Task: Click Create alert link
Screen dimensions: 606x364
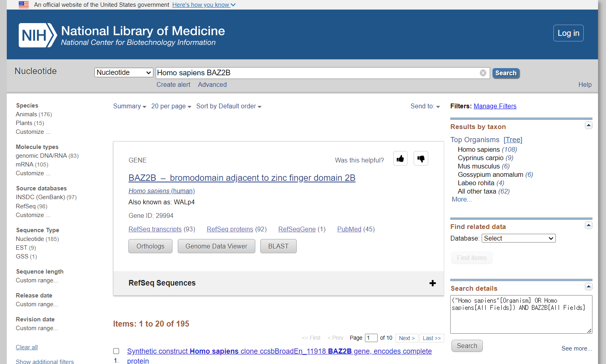Action: click(x=173, y=85)
